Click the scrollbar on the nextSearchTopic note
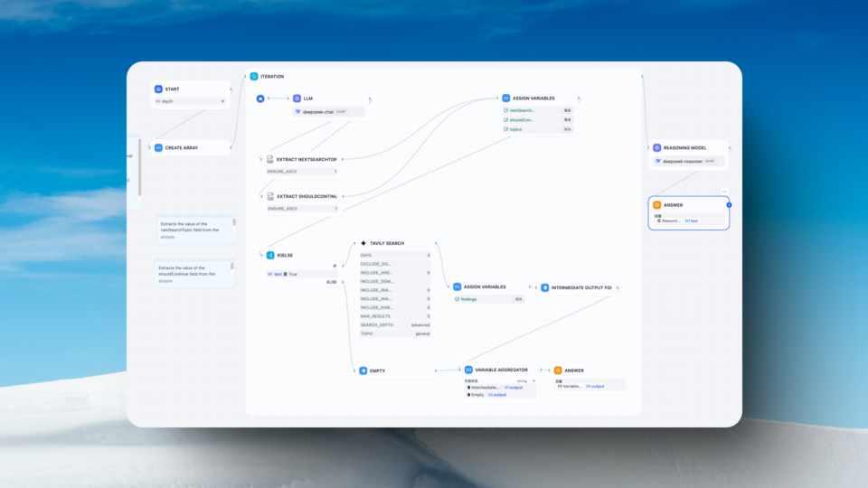 233,222
